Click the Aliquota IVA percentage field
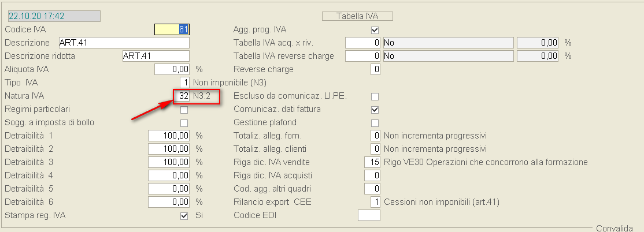The width and height of the screenshot is (644, 232). (x=172, y=69)
